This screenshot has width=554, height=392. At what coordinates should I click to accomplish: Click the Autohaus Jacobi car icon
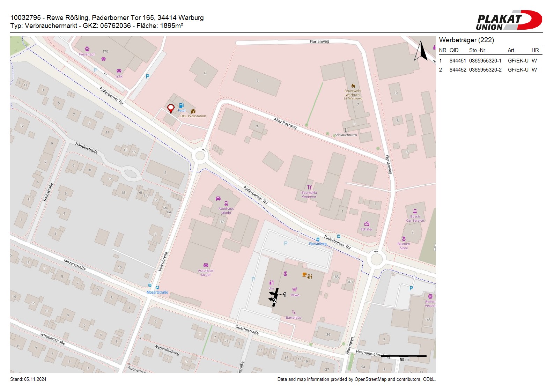206,265
